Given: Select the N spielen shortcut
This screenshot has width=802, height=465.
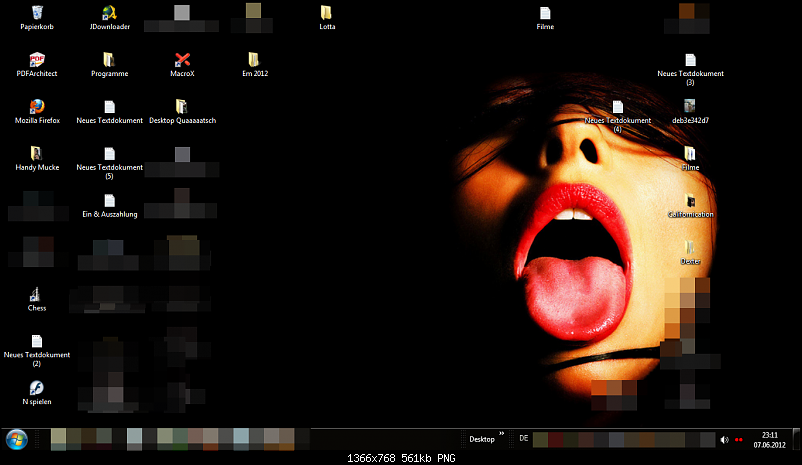Looking at the screenshot, I should [37, 388].
